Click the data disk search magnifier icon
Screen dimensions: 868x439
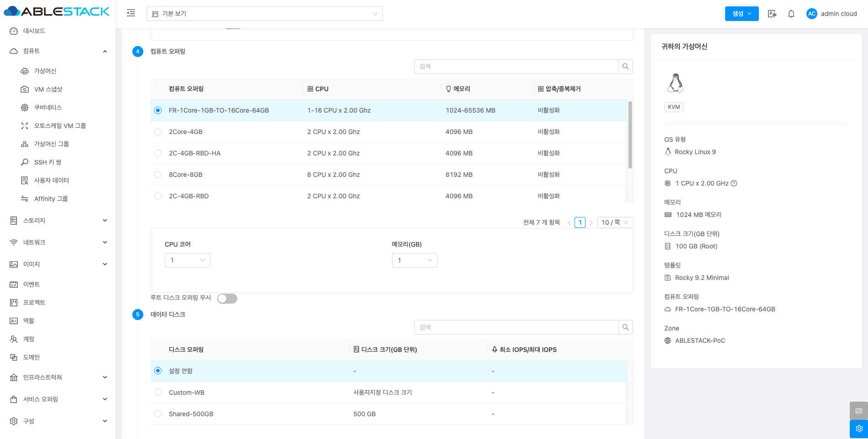click(625, 327)
